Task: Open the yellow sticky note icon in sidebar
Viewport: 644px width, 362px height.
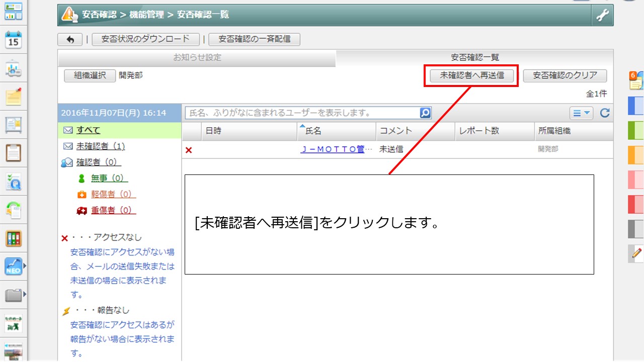Action: pyautogui.click(x=14, y=96)
